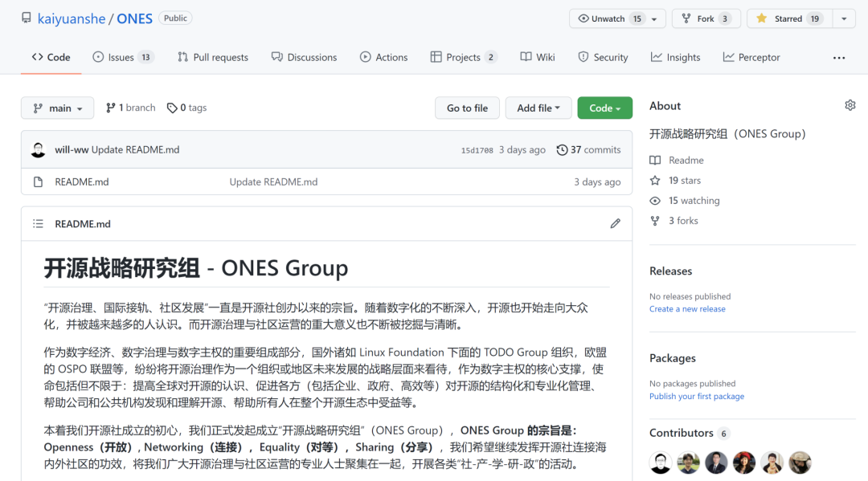The image size is (868, 481).
Task: Open the star lists dropdown arrow
Action: click(844, 18)
